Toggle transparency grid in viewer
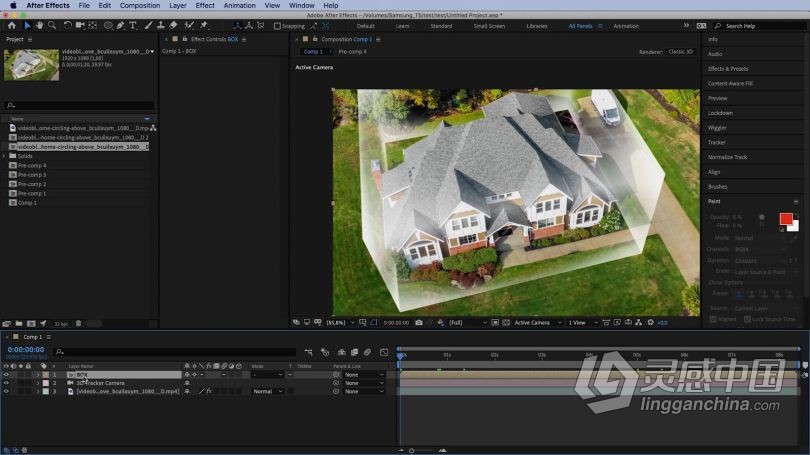The height and width of the screenshot is (455, 810). point(506,322)
